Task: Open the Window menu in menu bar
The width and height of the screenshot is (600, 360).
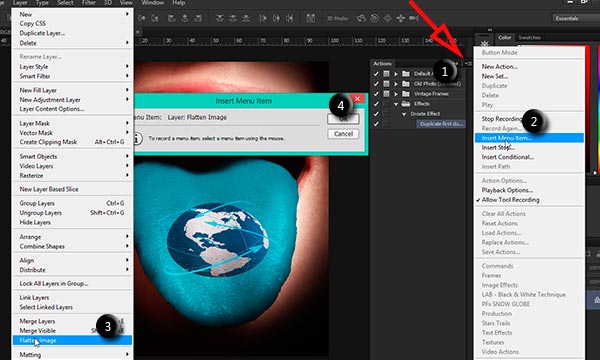Action: [153, 3]
